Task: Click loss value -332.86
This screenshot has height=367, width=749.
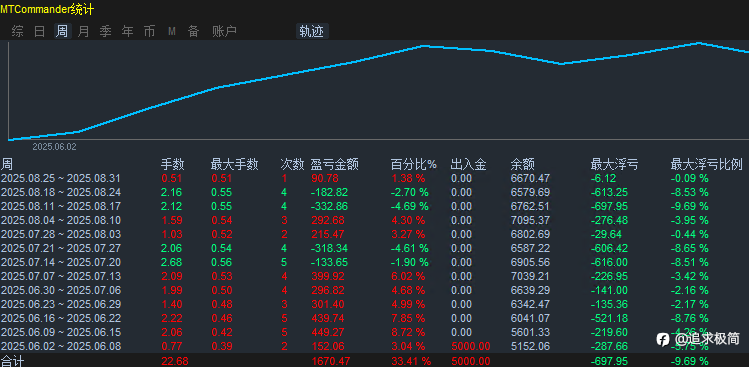Action: coord(330,206)
